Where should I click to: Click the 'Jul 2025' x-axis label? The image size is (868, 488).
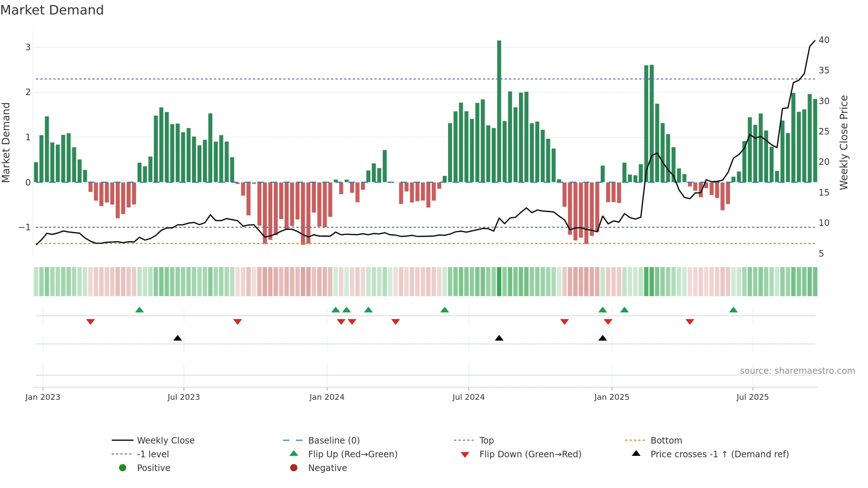[752, 397]
